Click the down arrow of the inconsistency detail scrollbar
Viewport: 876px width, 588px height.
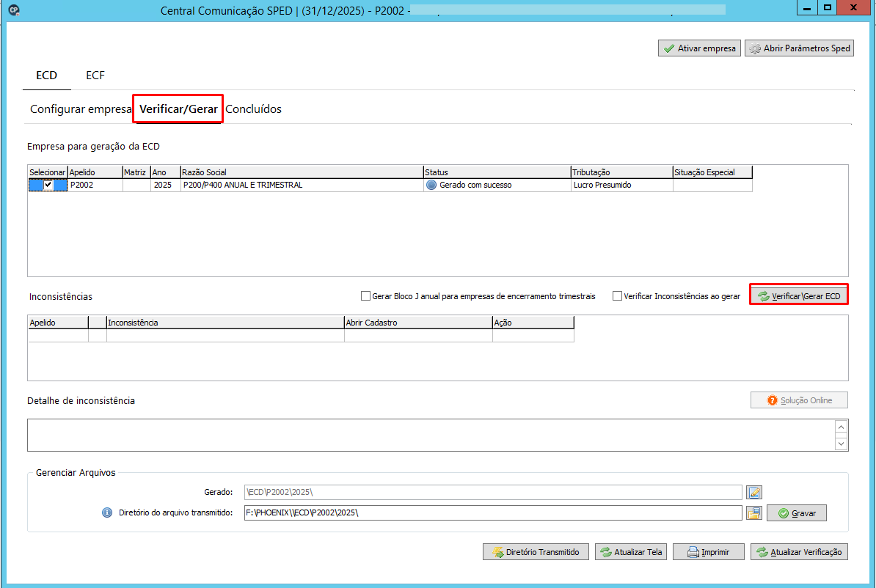click(841, 444)
